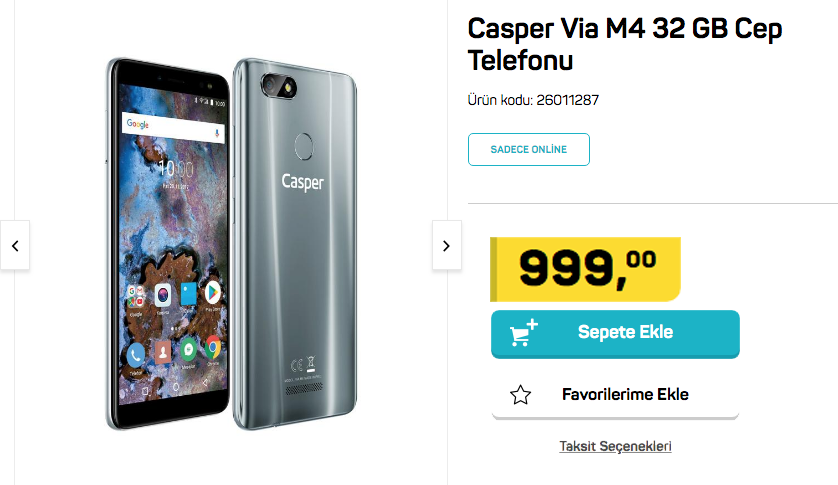This screenshot has width=838, height=485.
Task: Click the rear camera module on phone
Action: pyautogui.click(x=279, y=86)
